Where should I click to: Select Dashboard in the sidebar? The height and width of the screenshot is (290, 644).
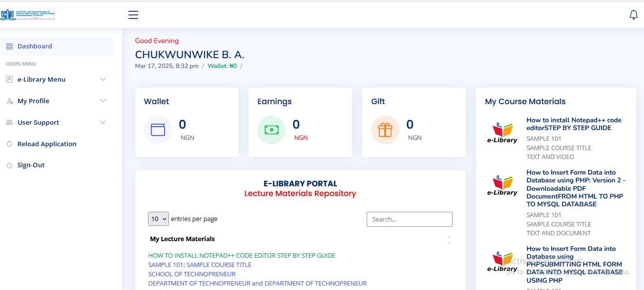click(35, 46)
